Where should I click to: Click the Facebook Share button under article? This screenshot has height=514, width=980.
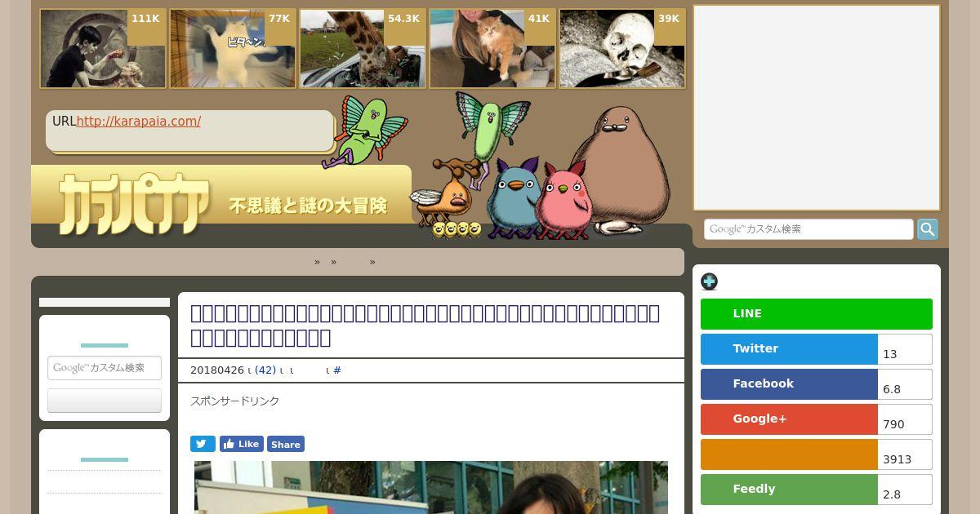point(286,444)
